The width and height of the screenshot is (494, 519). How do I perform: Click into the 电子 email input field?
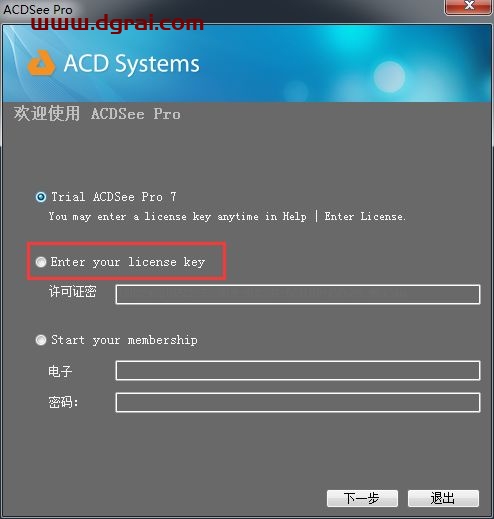coord(298,370)
